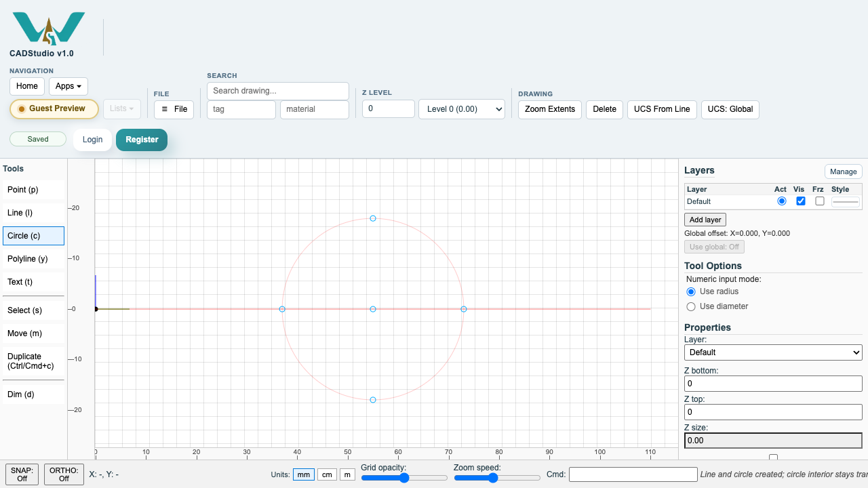Click the circle's bottom grip handle
Image resolution: width=868 pixels, height=488 pixels.
(x=373, y=400)
